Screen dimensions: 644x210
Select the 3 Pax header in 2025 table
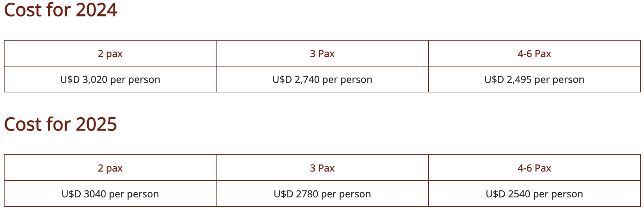click(x=322, y=168)
